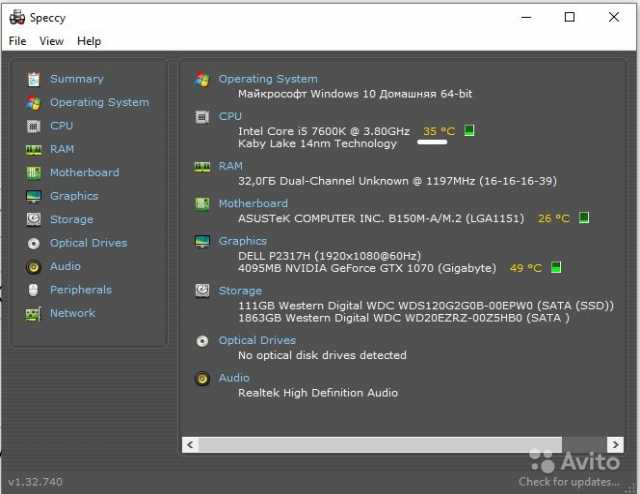Click the RAM icon in summary pane
The image size is (640, 494).
pyautogui.click(x=202, y=167)
